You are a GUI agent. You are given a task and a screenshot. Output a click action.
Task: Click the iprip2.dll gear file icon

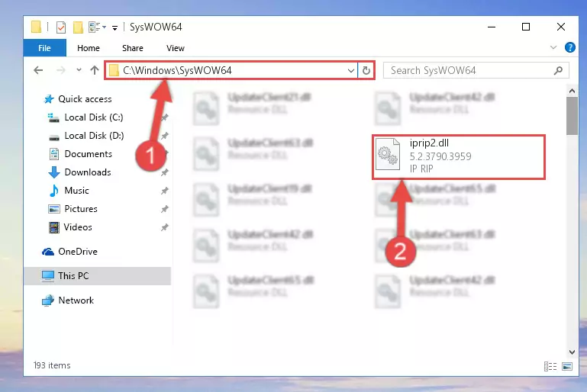[388, 154]
